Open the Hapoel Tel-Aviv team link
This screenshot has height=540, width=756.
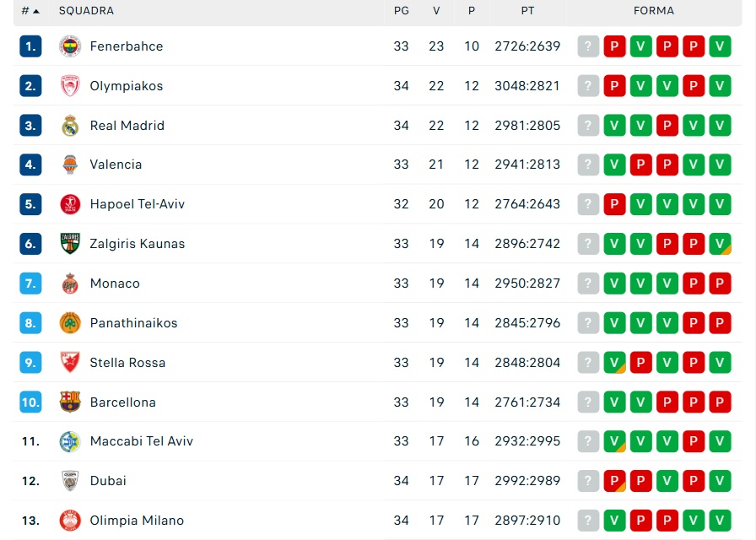[138, 204]
